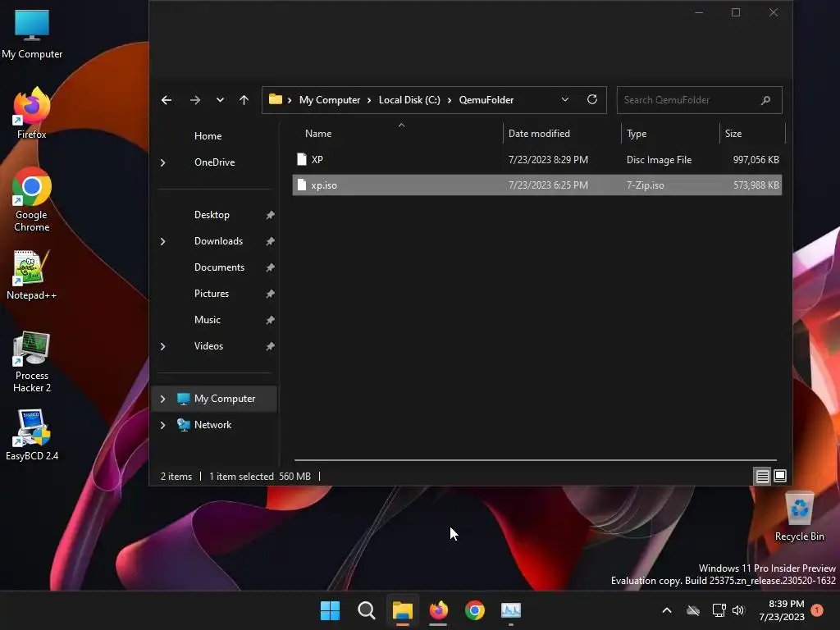Viewport: 840px width, 630px height.
Task: Select My Computer in address breadcrumb
Action: [x=330, y=100]
